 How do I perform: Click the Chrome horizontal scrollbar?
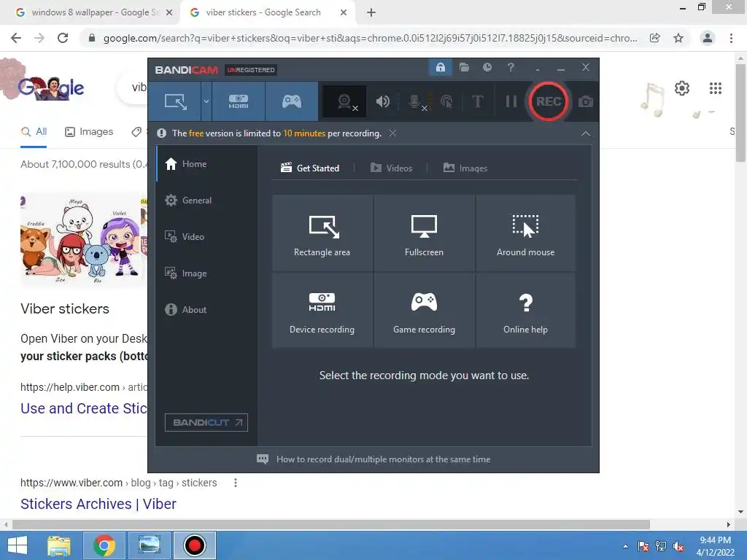click(331, 524)
